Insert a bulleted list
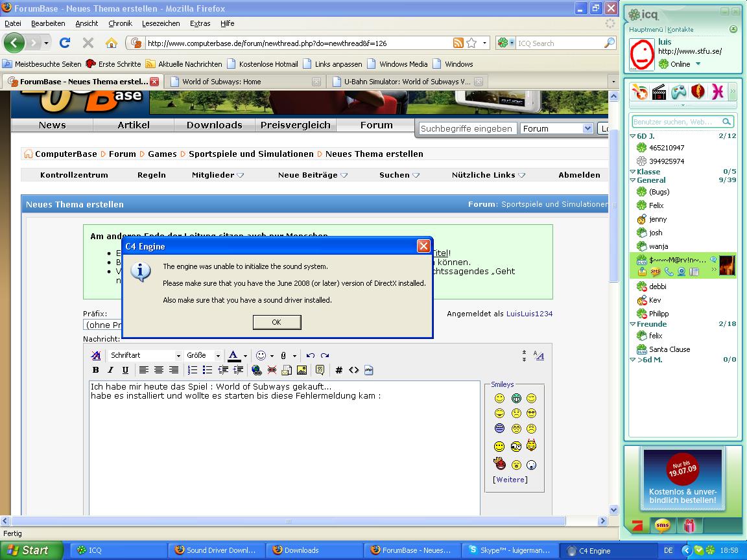The width and height of the screenshot is (747, 560). click(x=207, y=370)
